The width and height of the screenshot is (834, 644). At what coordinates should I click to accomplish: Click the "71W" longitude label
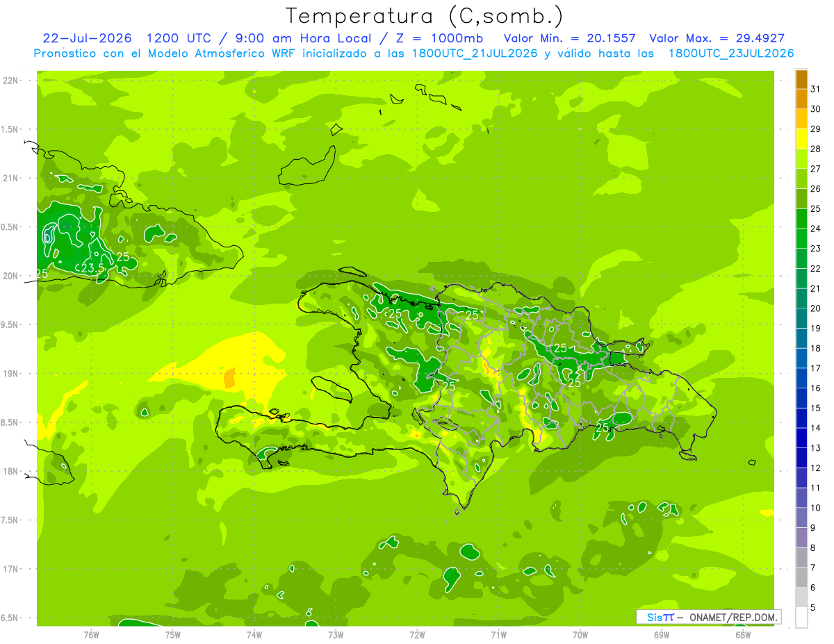click(498, 635)
